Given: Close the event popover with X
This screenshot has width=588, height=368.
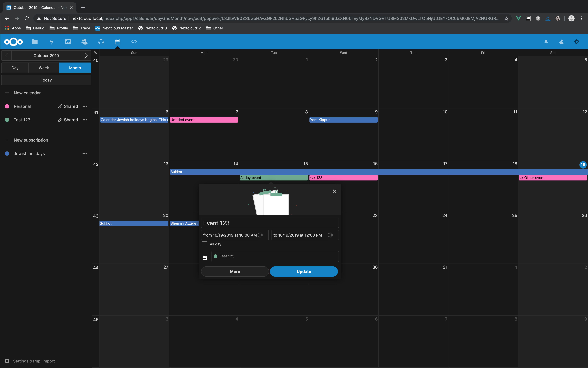Looking at the screenshot, I should pos(334,191).
